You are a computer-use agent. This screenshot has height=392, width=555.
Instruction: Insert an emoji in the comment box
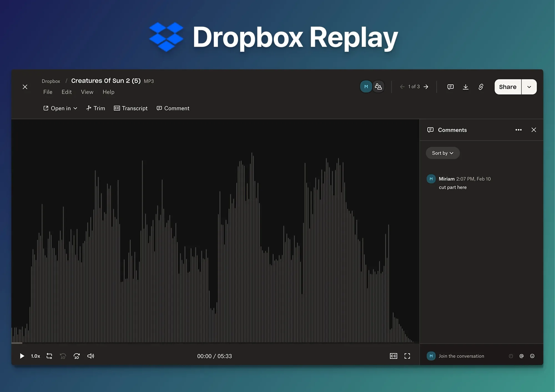pyautogui.click(x=532, y=356)
